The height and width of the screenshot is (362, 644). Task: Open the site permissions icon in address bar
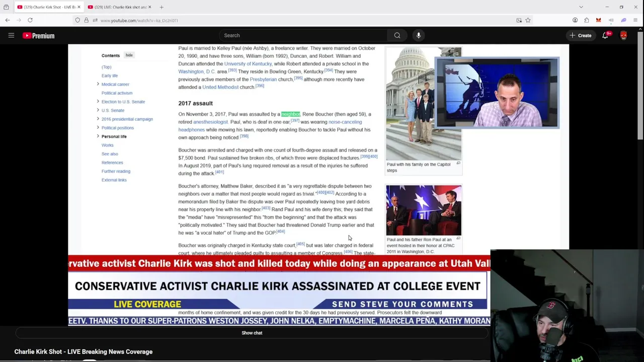pos(95,20)
